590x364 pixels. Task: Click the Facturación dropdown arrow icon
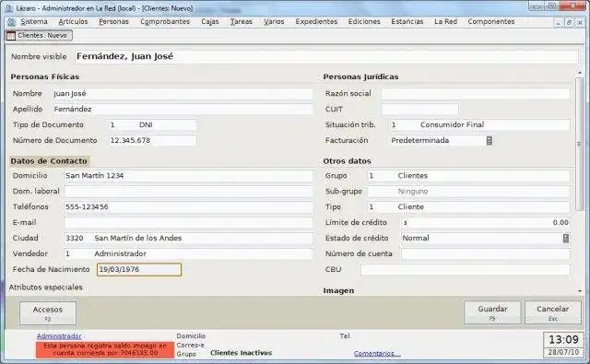490,141
